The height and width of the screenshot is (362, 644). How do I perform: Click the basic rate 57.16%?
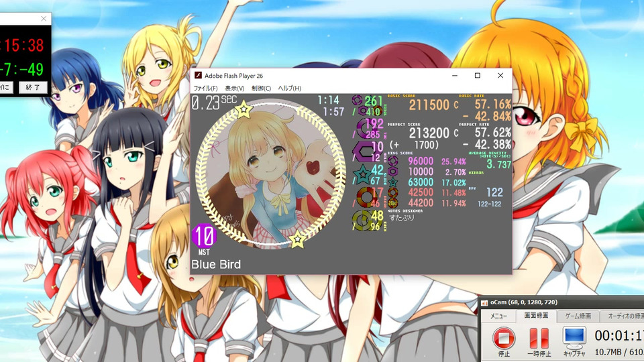[493, 105]
